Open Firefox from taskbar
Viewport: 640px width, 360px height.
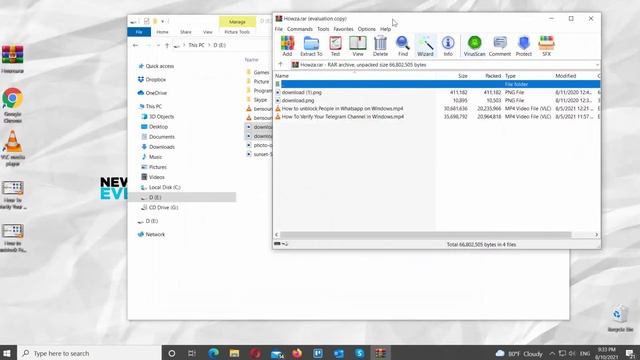297,353
